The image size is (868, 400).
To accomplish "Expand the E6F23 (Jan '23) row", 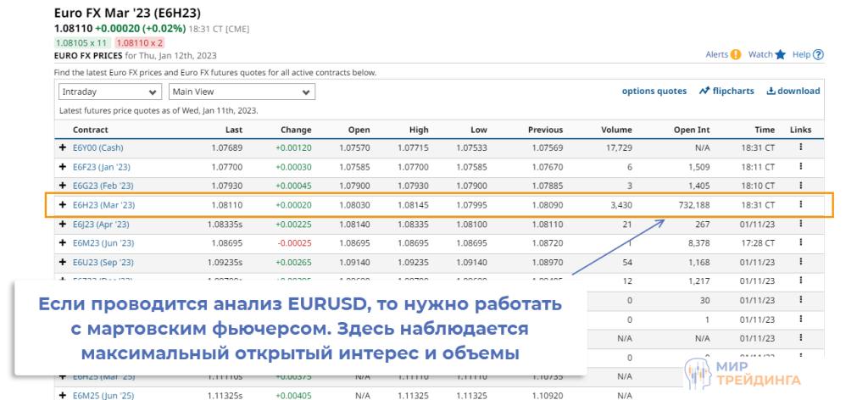I will (x=62, y=167).
